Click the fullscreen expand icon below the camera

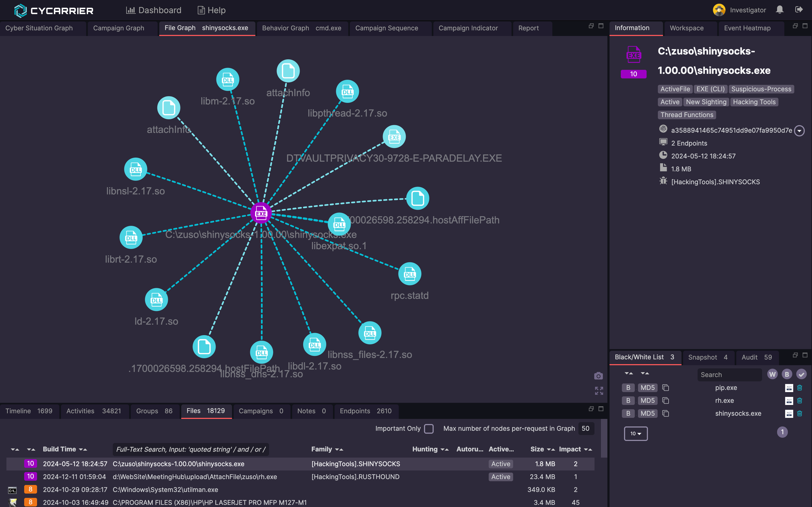(x=599, y=391)
